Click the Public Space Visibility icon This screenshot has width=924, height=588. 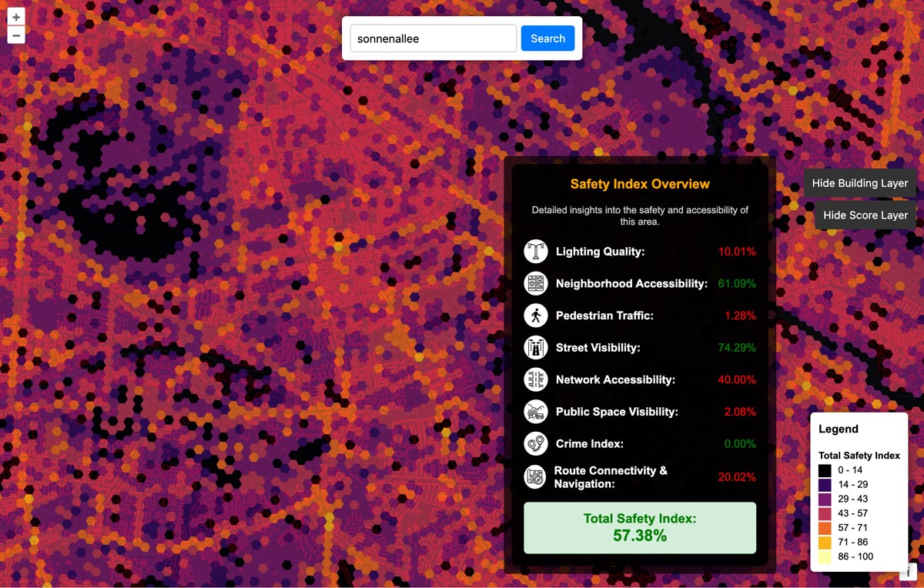[535, 412]
